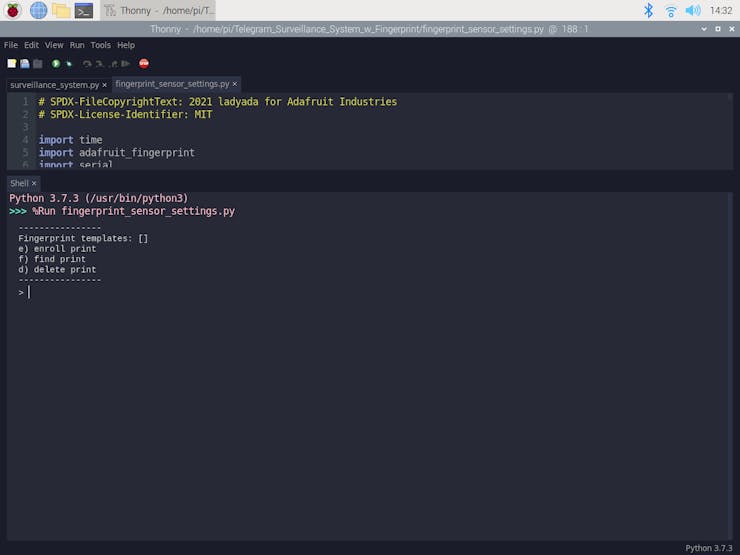Save the file with the Save icon
Image resolution: width=740 pixels, height=555 pixels.
coord(38,63)
